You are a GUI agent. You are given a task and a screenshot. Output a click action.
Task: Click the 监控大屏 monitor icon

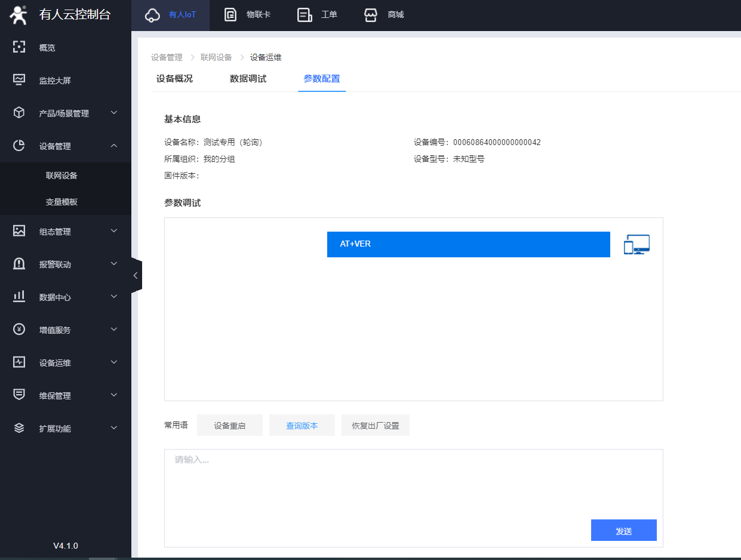pos(19,80)
